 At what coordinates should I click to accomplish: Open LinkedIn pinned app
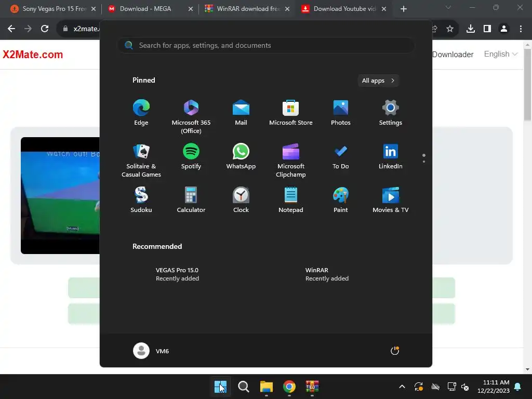[391, 156]
